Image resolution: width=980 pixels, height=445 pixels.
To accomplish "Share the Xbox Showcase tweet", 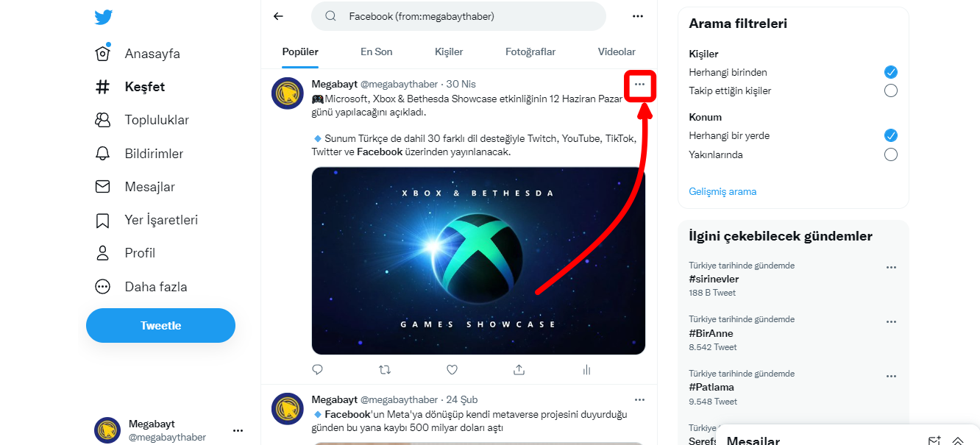I will coord(519,369).
